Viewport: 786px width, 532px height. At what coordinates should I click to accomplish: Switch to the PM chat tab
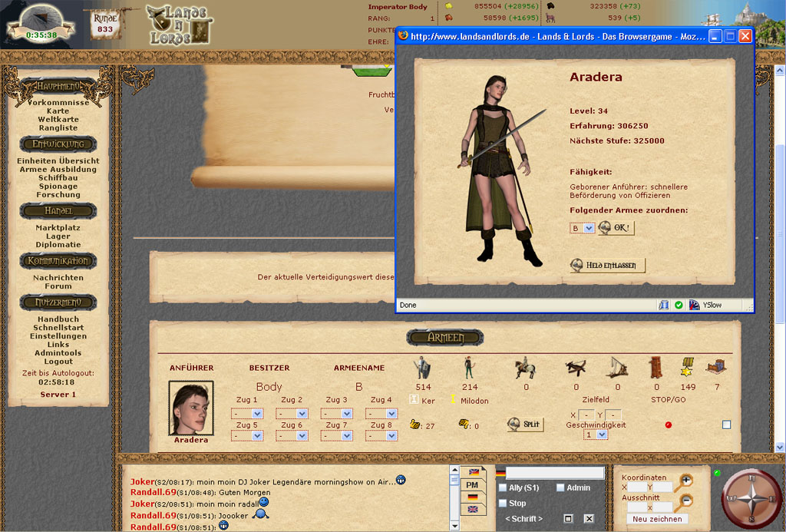(472, 485)
